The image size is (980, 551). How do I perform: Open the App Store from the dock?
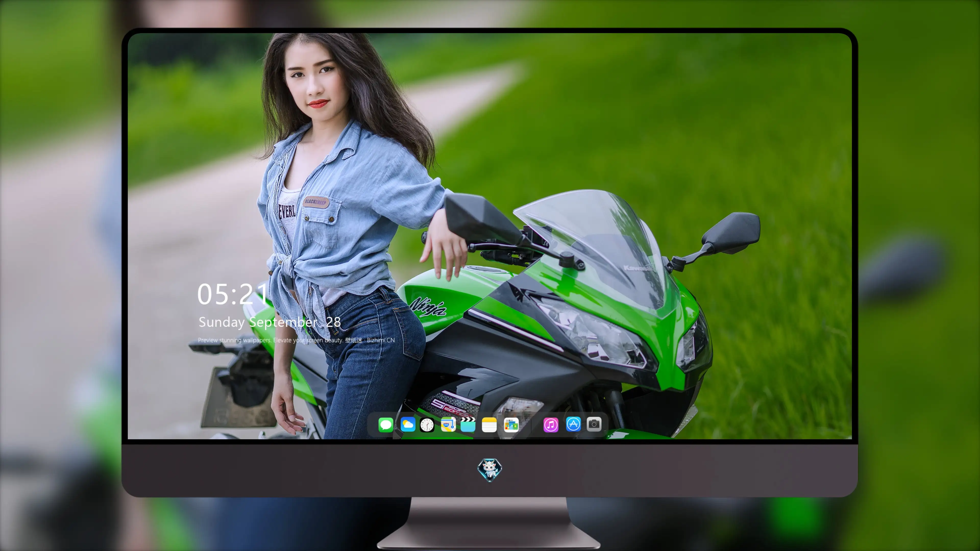[x=573, y=424]
